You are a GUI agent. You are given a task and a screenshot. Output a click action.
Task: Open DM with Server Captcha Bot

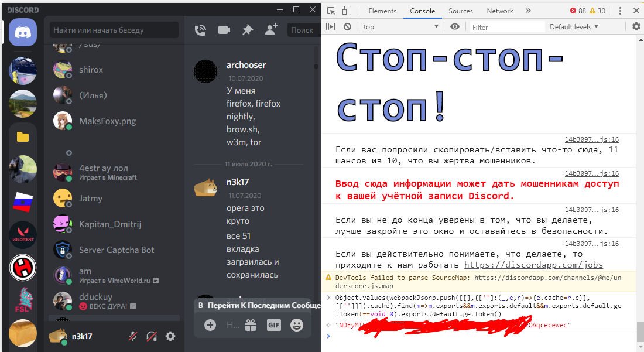coord(114,250)
